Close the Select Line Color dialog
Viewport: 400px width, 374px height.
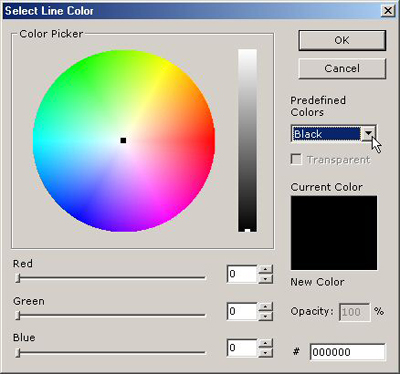tap(388, 11)
